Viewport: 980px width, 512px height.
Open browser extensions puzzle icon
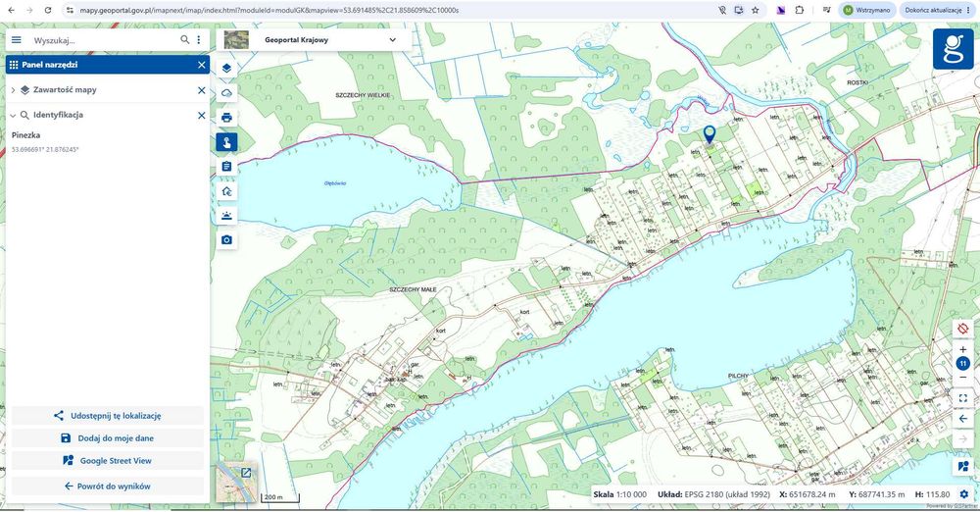coord(800,10)
